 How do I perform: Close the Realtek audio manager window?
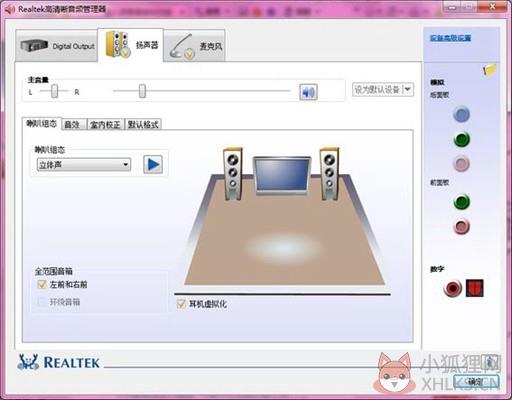493,6
